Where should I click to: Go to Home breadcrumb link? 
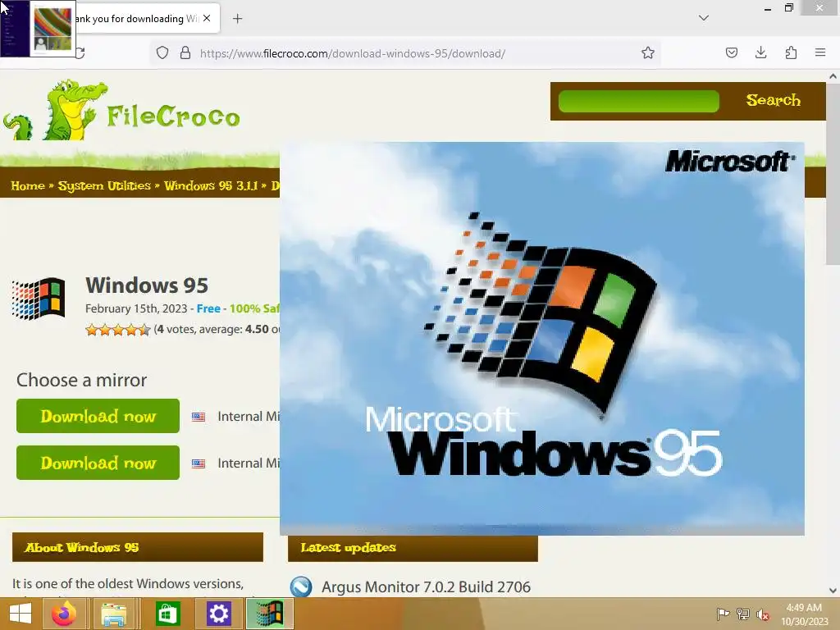pyautogui.click(x=28, y=186)
